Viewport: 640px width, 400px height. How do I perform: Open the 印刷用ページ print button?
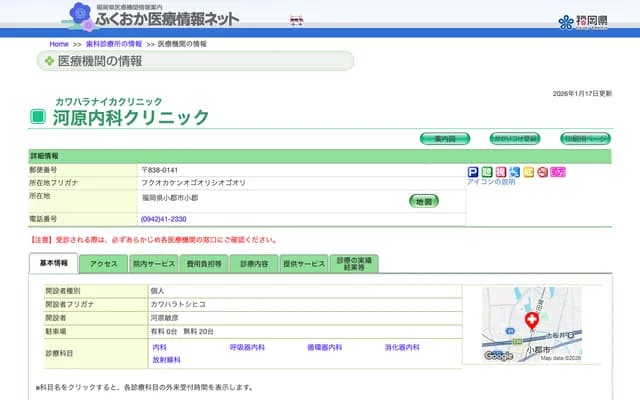click(585, 138)
